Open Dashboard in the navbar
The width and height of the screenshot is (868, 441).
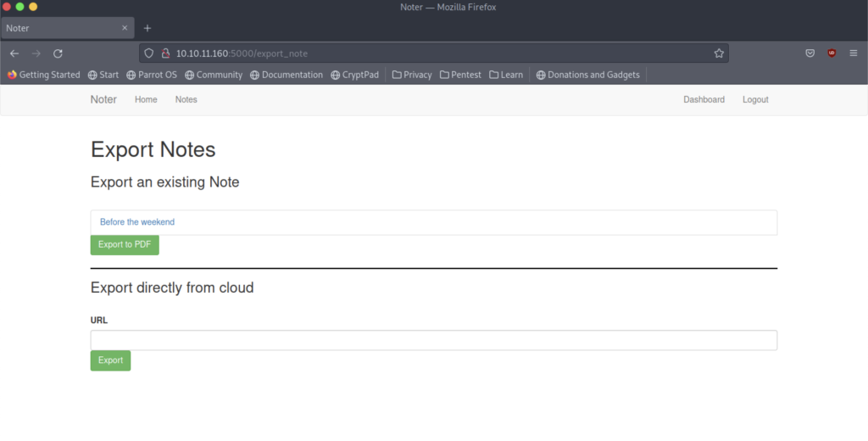click(704, 100)
